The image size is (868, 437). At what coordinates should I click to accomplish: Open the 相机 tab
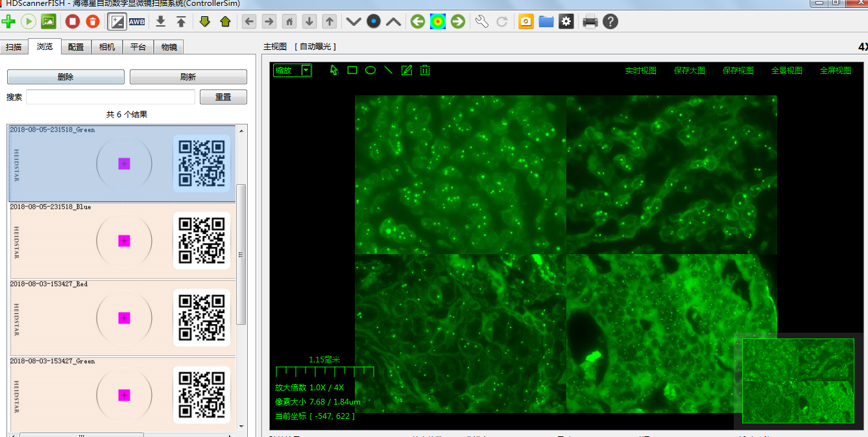tap(107, 47)
